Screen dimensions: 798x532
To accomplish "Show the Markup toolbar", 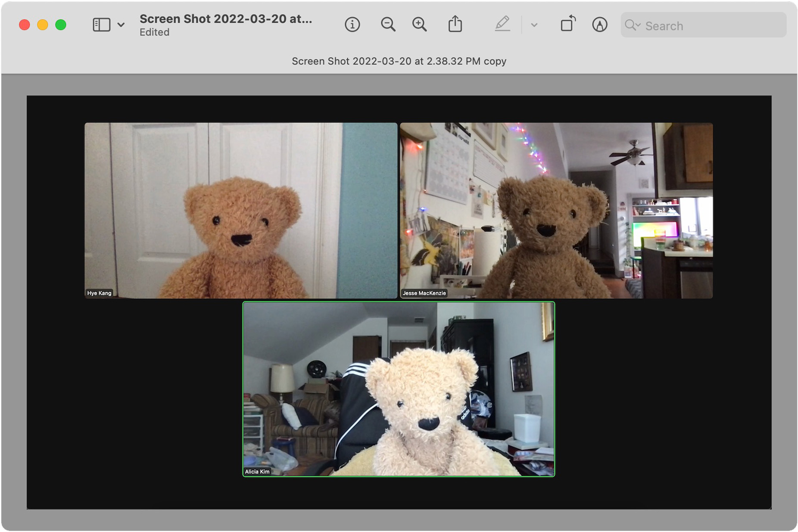I will pos(599,25).
